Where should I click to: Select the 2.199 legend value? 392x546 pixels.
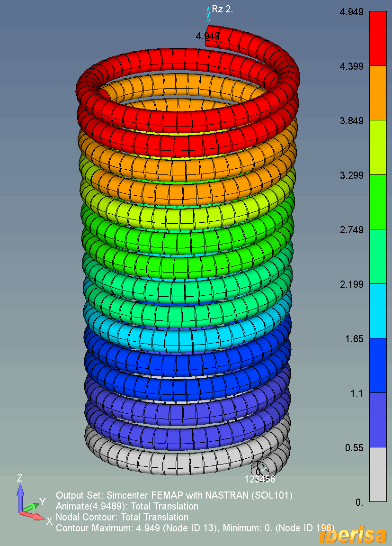(351, 284)
